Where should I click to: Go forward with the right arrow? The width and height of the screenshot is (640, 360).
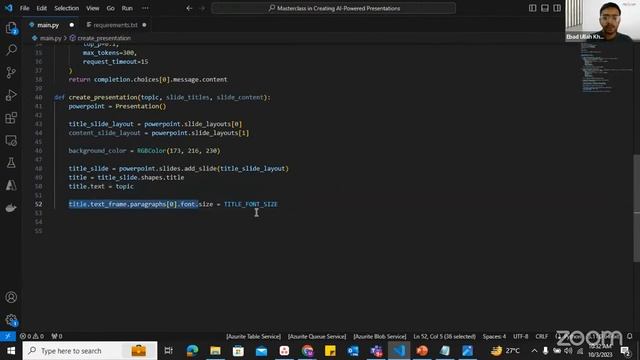click(x=202, y=8)
